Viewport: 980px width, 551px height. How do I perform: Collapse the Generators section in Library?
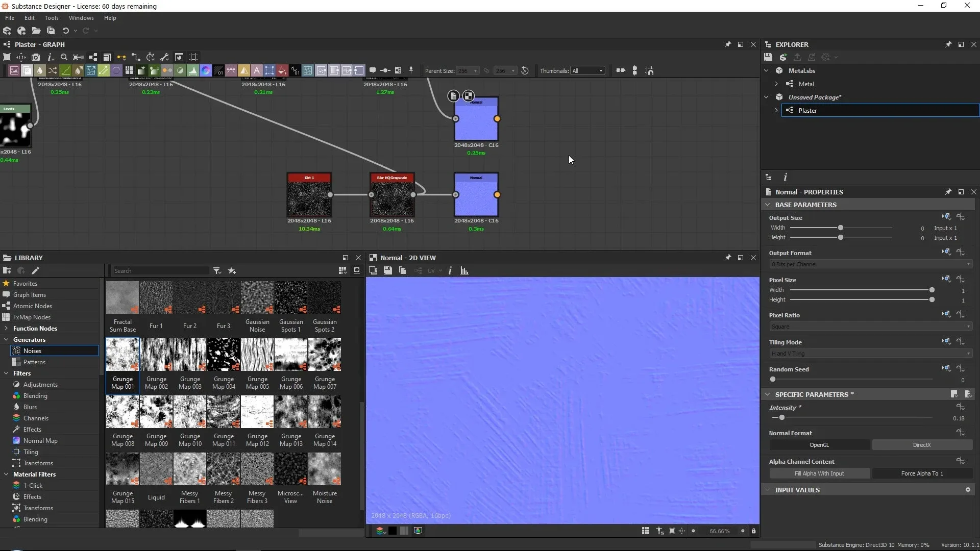pos(7,339)
